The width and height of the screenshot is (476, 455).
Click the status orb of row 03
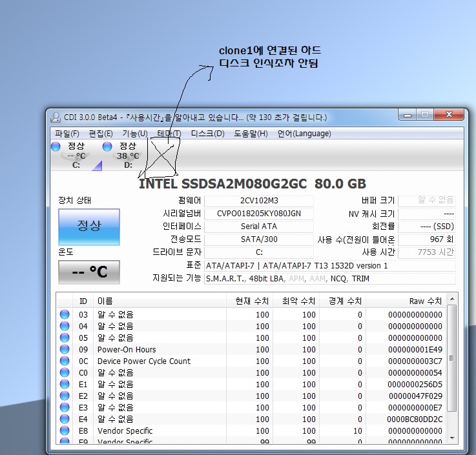click(x=65, y=314)
